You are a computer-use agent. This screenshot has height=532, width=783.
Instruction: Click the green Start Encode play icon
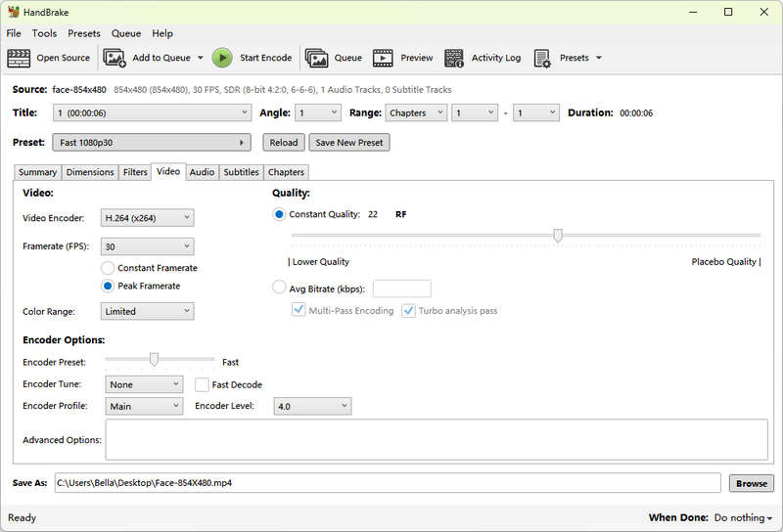[x=222, y=58]
